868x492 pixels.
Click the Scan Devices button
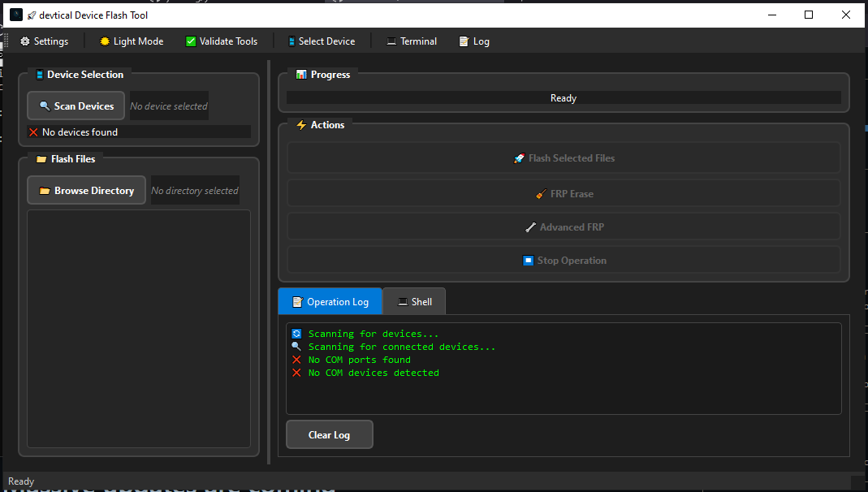[76, 106]
